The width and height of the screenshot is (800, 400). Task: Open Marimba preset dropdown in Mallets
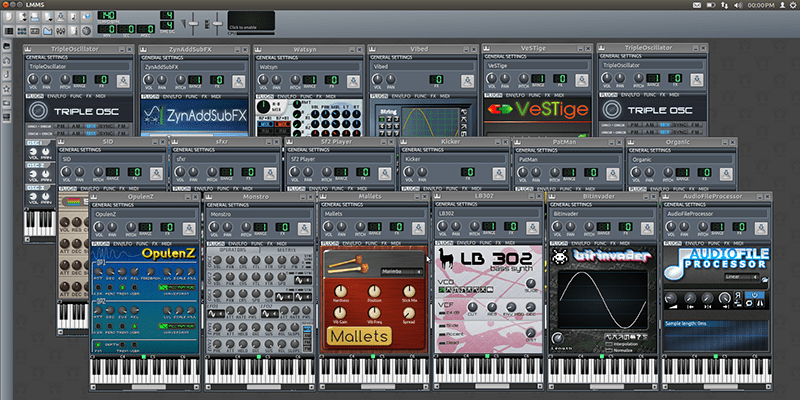401,271
